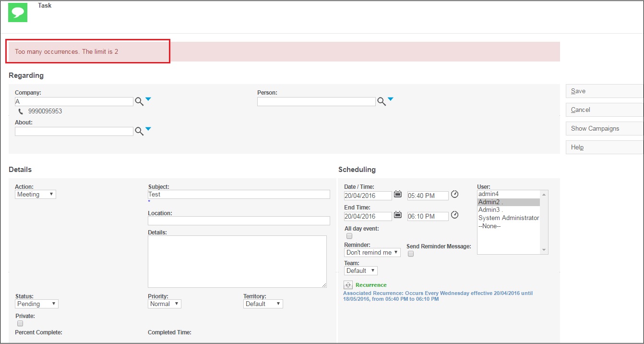Click the Show Campaigns button
Screen dimensions: 644x344
point(605,129)
